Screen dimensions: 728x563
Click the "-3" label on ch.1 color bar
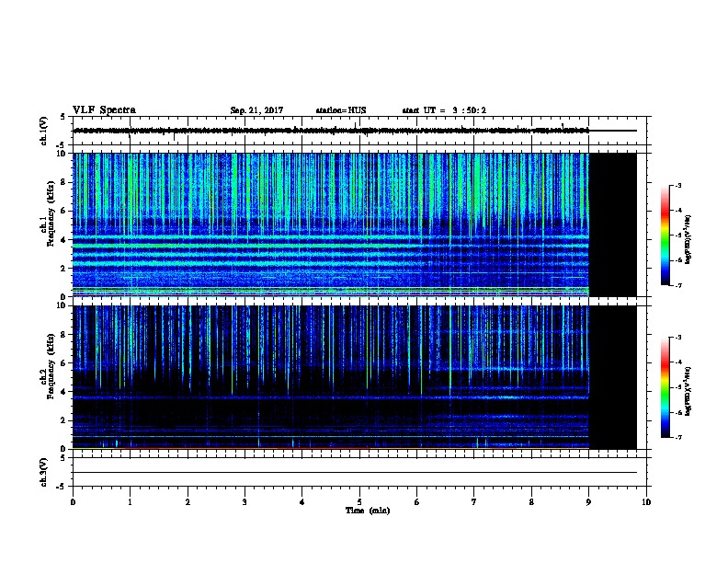click(677, 185)
